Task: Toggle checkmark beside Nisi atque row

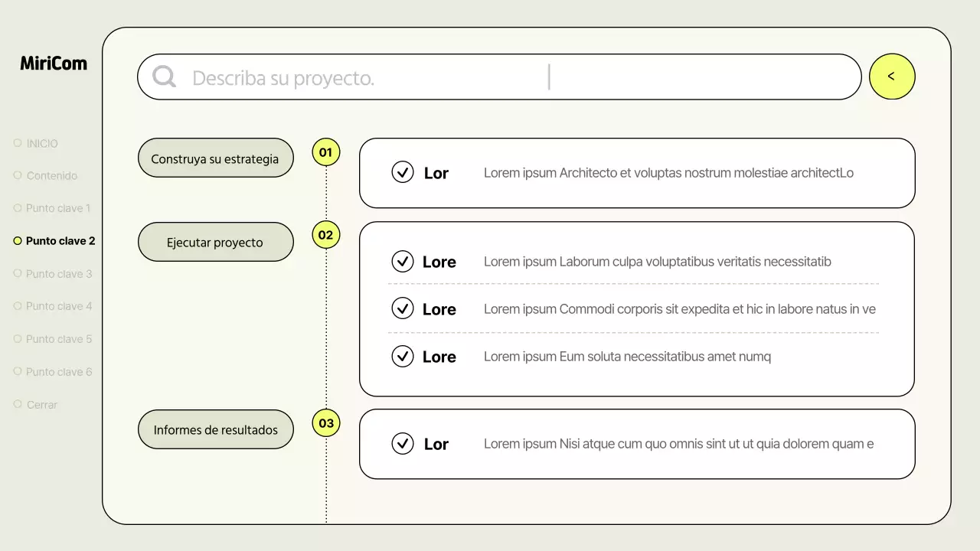Action: click(403, 443)
